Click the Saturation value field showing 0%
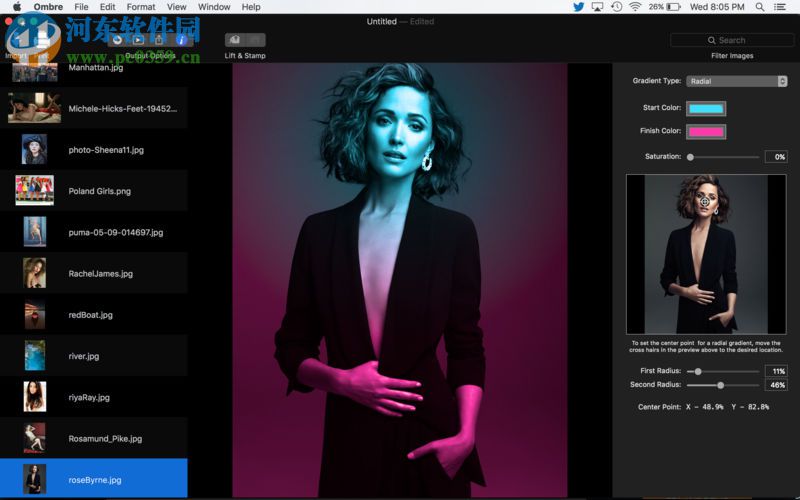The width and height of the screenshot is (800, 500). tap(776, 157)
